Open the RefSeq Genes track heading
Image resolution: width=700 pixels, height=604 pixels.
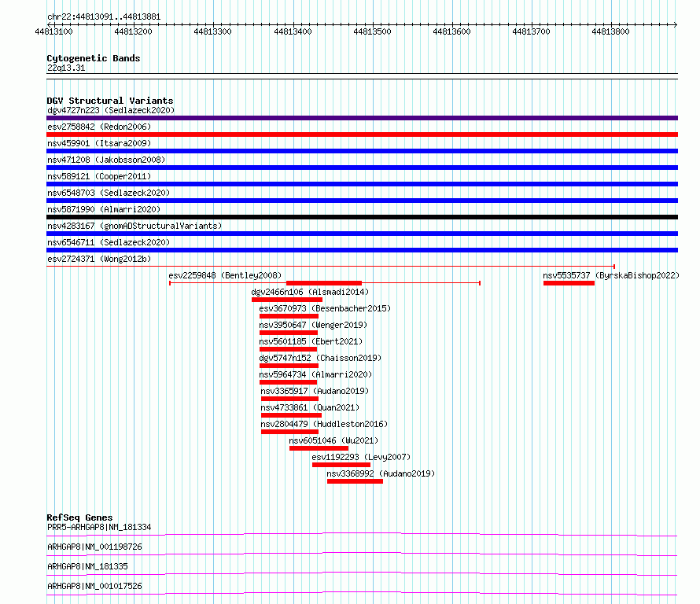(79, 517)
